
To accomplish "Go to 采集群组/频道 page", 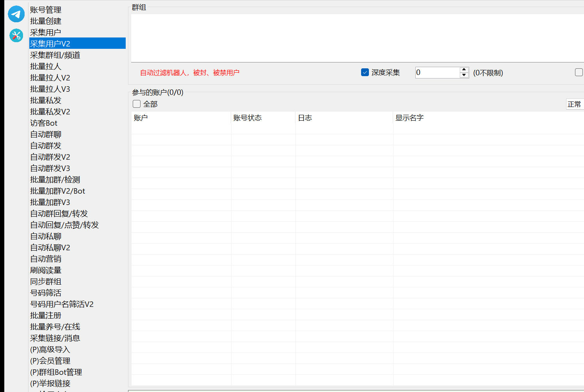I will 77,55.
